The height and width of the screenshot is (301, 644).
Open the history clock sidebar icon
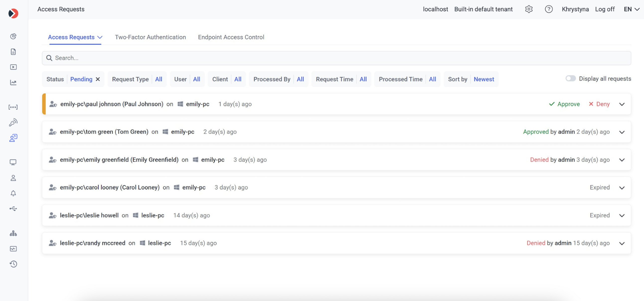(13, 264)
